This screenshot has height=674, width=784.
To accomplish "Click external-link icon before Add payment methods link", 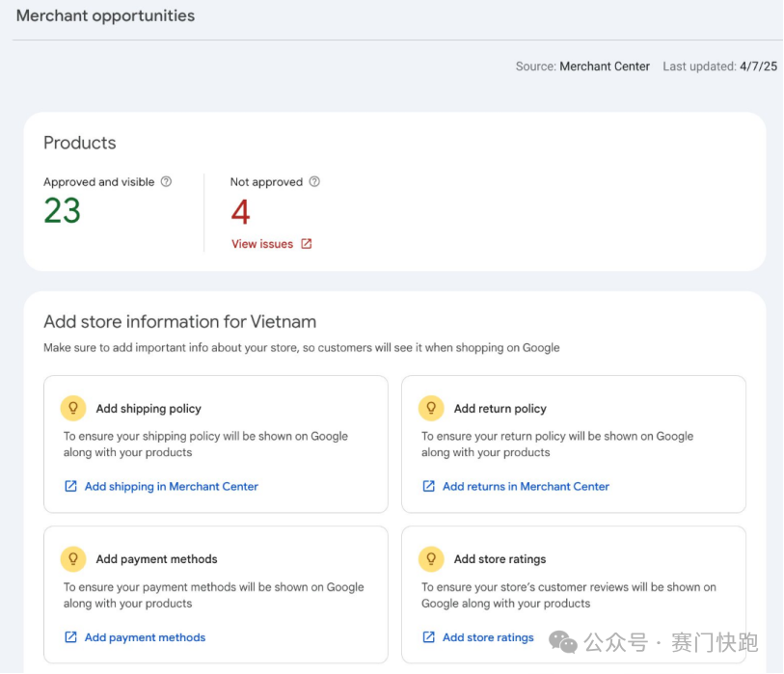I will (70, 636).
